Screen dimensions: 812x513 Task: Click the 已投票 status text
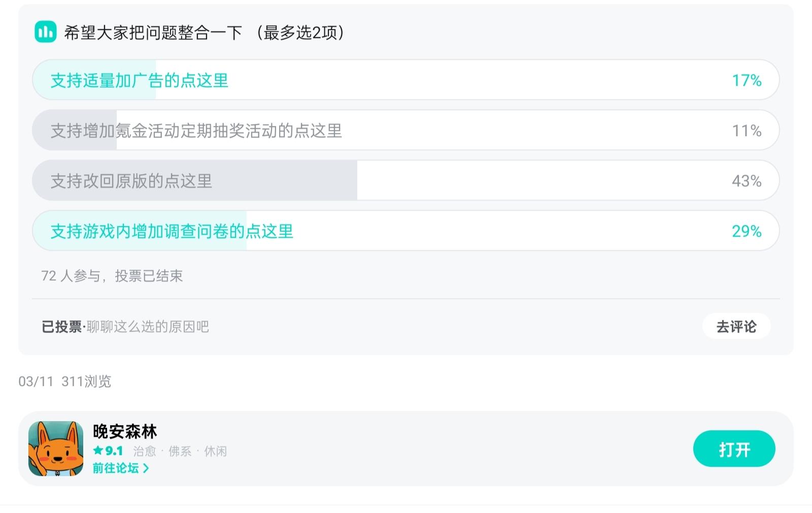pos(62,327)
